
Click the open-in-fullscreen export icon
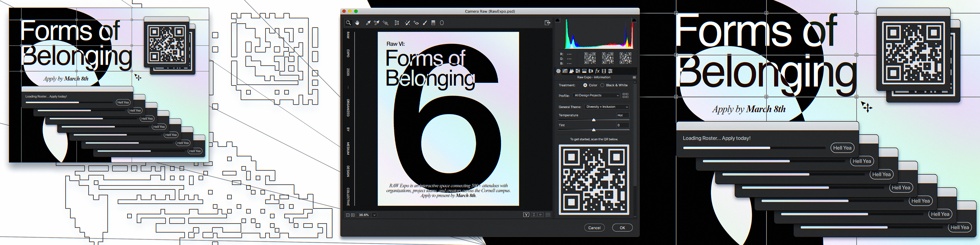tap(547, 23)
